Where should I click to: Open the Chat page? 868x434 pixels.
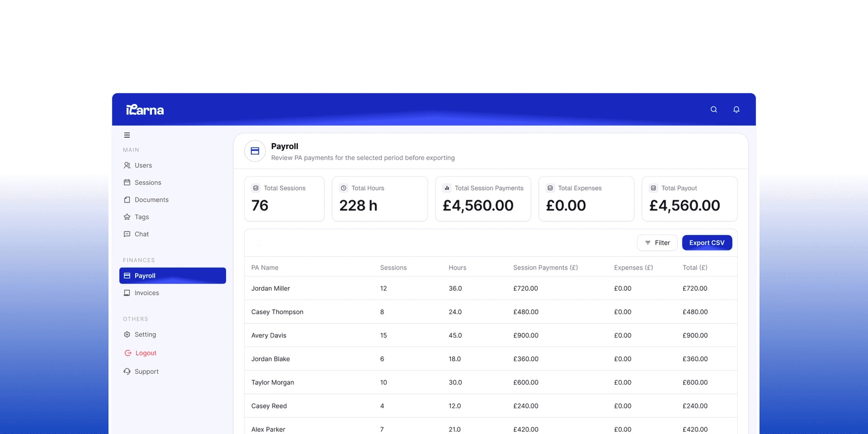click(x=142, y=234)
